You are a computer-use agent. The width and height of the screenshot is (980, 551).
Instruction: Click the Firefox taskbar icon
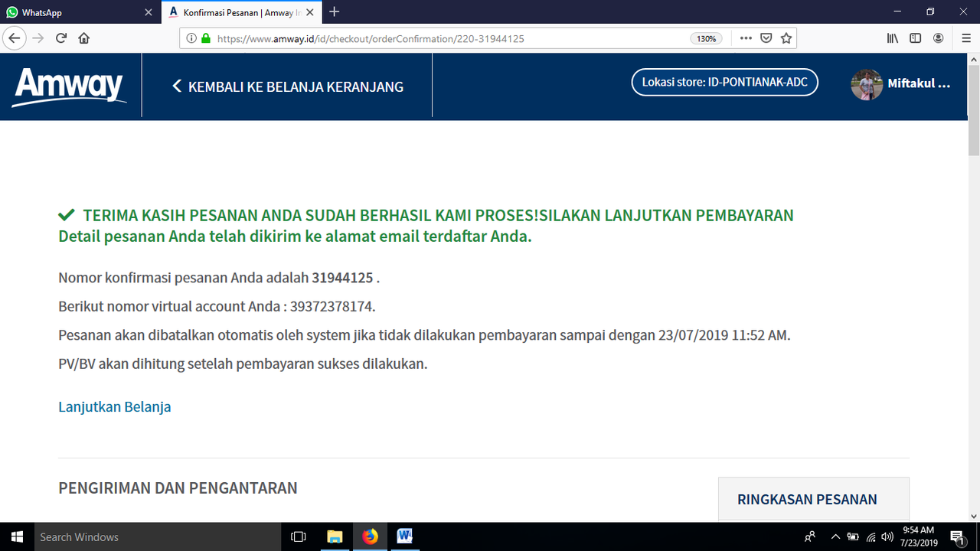click(370, 536)
